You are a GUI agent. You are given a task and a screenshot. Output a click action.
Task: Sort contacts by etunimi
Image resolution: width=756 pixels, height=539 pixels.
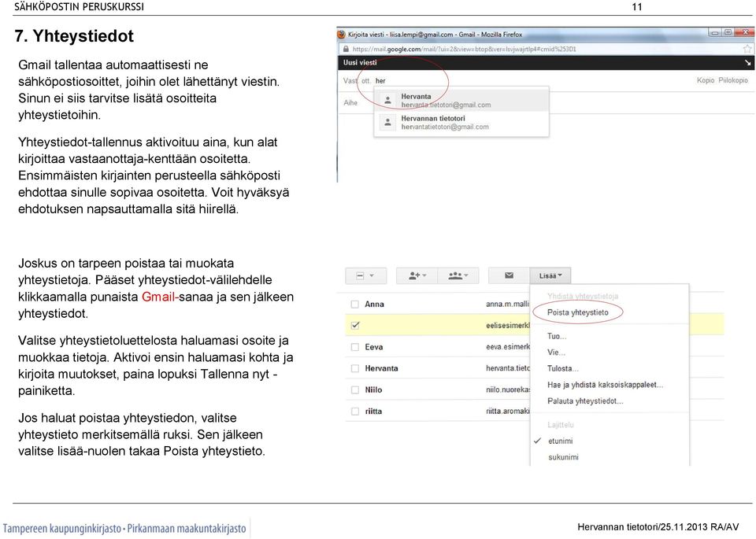click(x=560, y=441)
